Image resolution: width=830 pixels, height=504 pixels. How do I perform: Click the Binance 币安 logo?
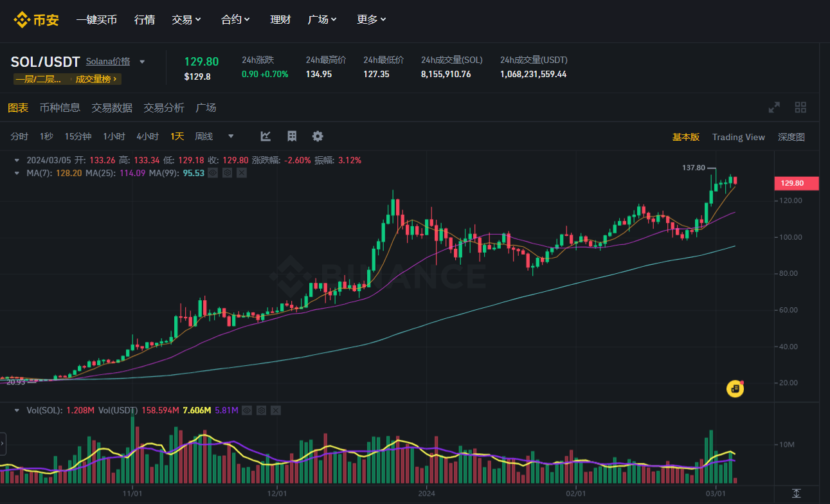coord(36,19)
